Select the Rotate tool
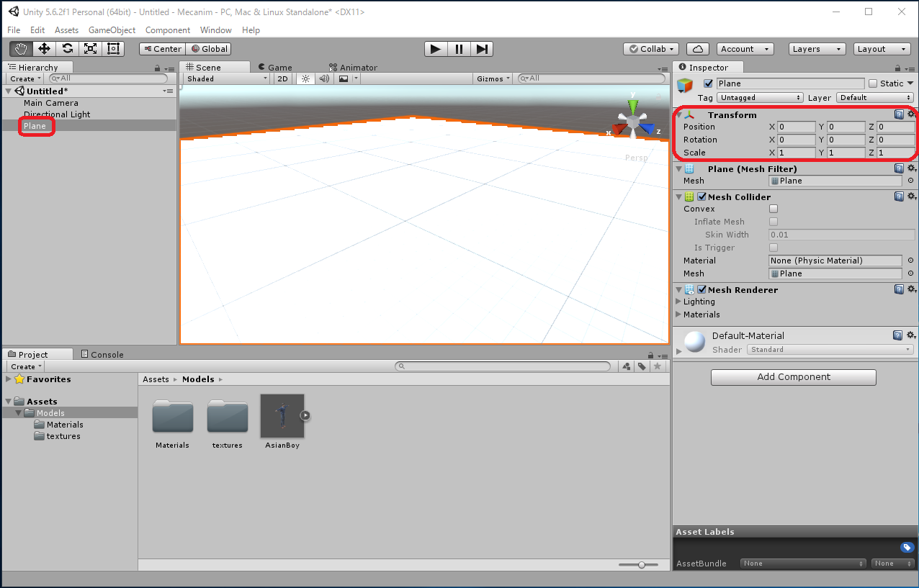 [x=67, y=49]
